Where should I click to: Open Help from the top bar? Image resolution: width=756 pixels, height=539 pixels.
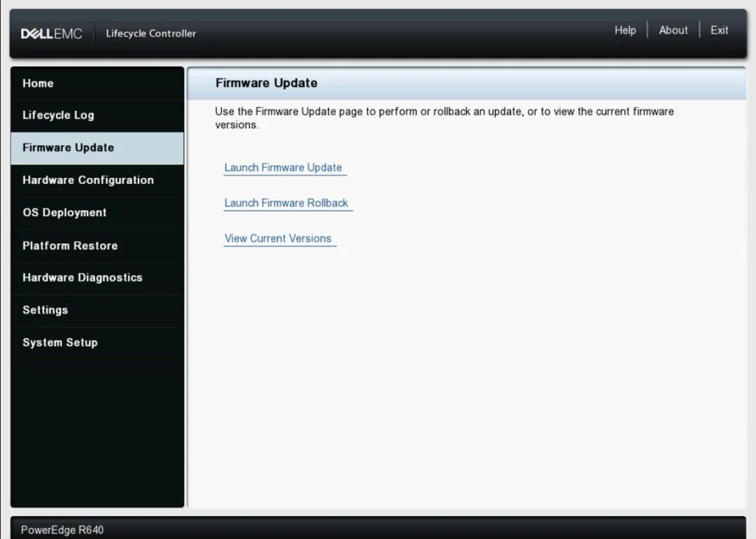625,30
